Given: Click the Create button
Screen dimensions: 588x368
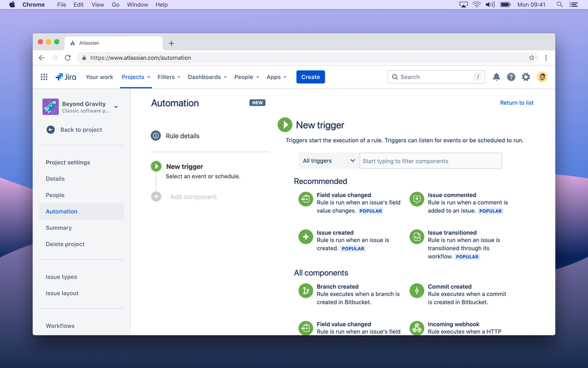Looking at the screenshot, I should coord(310,77).
